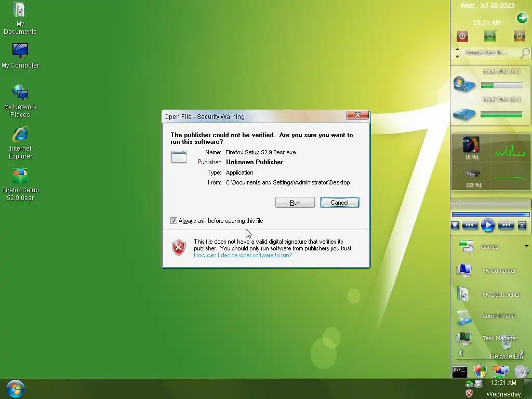
Task: Click the red security alert shield tray icon
Action: click(x=469, y=393)
